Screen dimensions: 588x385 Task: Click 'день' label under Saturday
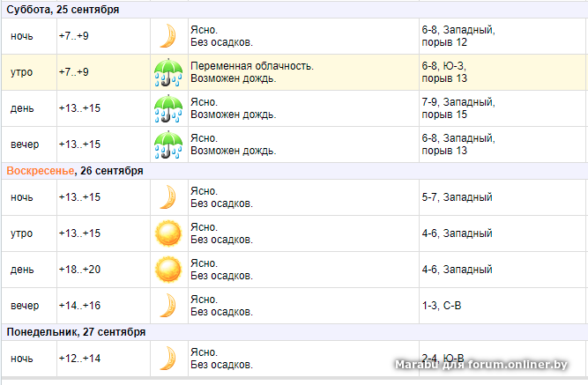22,108
